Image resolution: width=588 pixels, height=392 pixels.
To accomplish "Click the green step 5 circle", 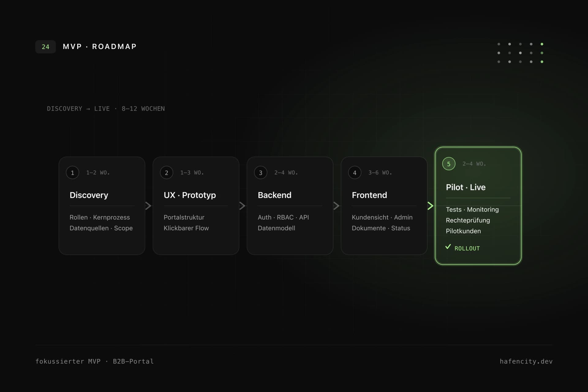I will coord(449,164).
